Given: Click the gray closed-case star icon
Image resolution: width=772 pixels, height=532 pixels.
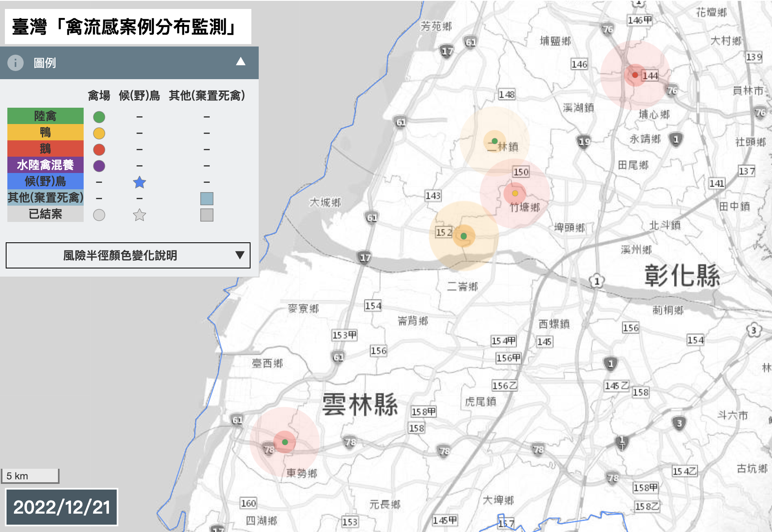Looking at the screenshot, I should (140, 215).
